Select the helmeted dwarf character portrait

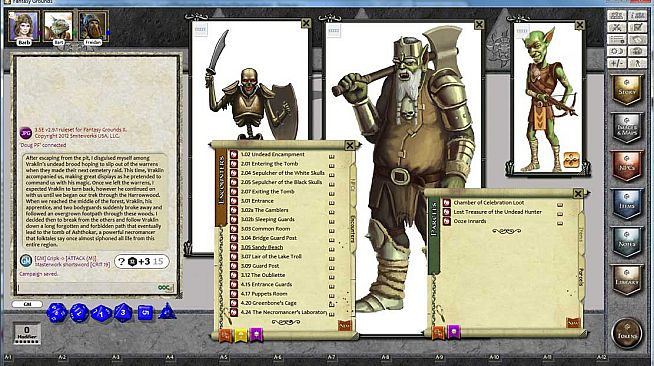click(x=93, y=26)
